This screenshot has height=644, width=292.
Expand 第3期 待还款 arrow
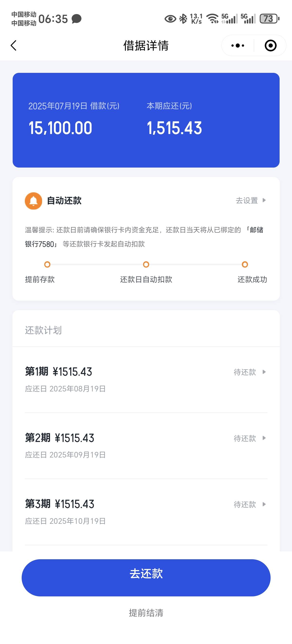[264, 504]
